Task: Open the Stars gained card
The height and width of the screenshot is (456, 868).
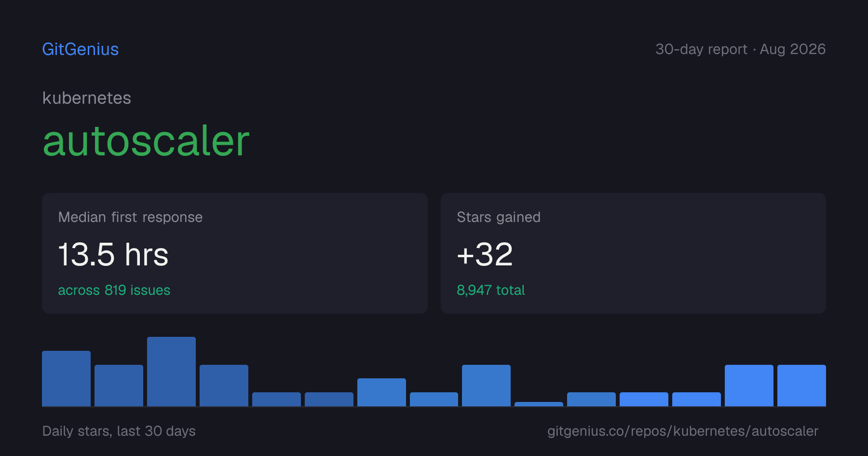Action: (x=633, y=253)
